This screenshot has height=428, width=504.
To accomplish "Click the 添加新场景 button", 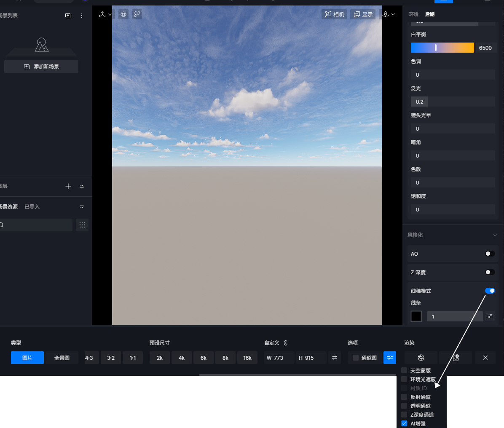I will (41, 67).
